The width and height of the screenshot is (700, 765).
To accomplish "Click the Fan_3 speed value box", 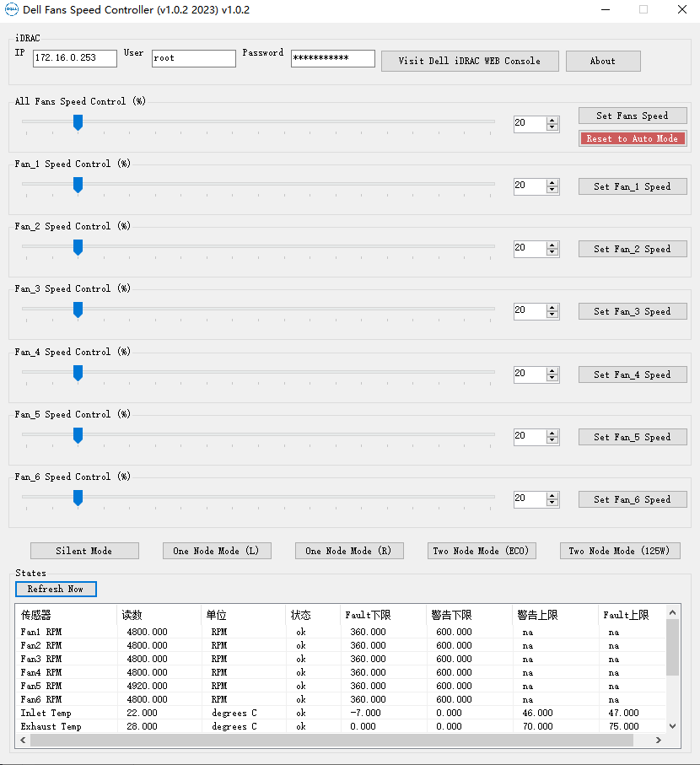I will click(530, 310).
